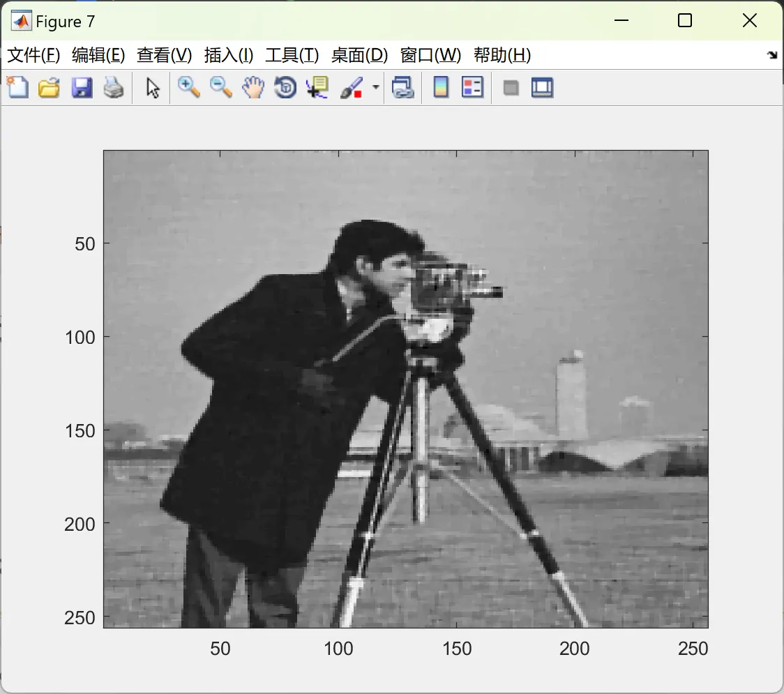Open the 窗口(W) menu
Viewport: 784px width, 694px height.
pos(430,55)
